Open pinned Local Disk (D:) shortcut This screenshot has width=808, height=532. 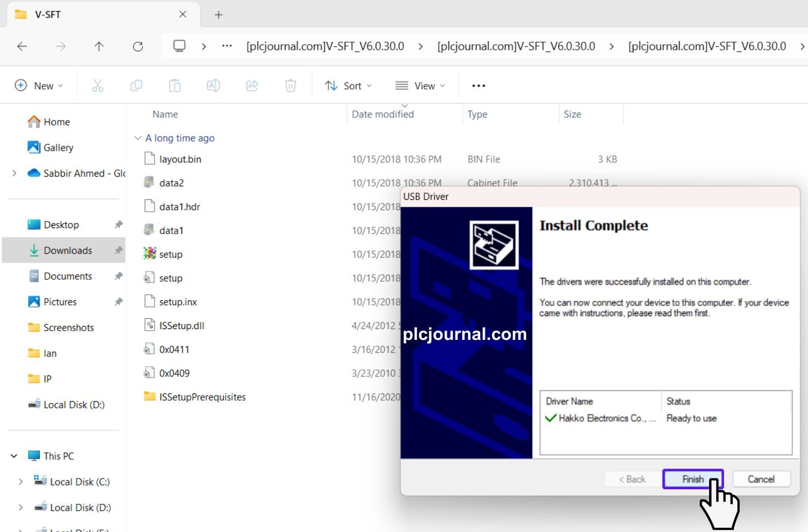coord(74,405)
